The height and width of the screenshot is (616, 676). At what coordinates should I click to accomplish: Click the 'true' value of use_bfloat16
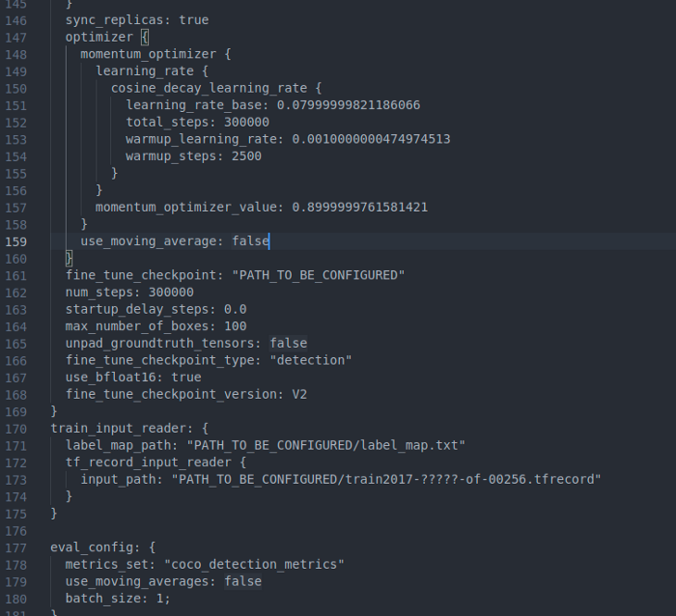click(x=186, y=378)
